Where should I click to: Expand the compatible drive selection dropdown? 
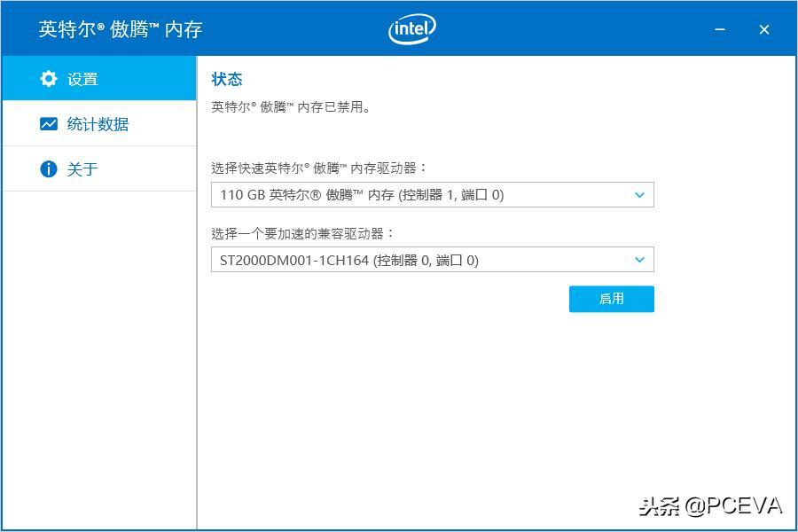click(x=638, y=260)
